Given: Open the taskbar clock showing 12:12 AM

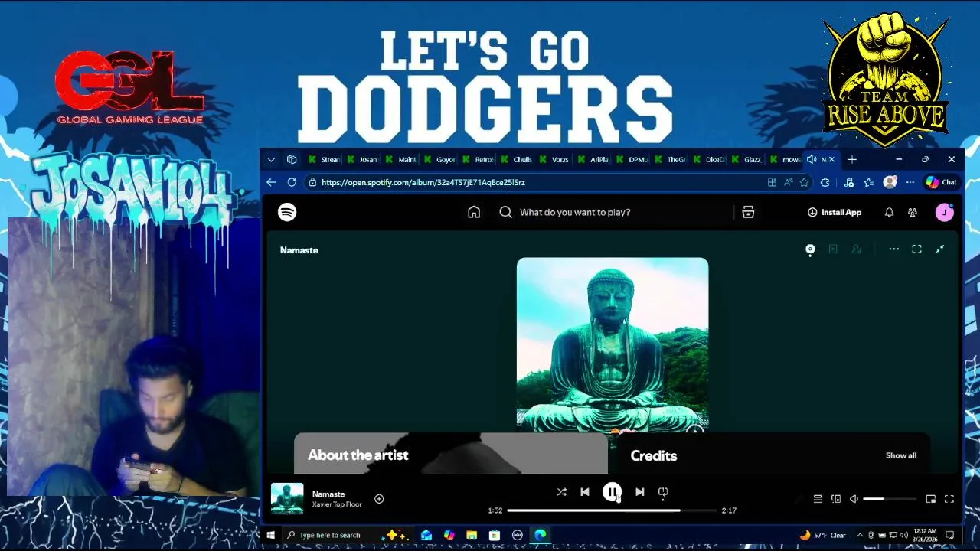Looking at the screenshot, I should tap(925, 535).
